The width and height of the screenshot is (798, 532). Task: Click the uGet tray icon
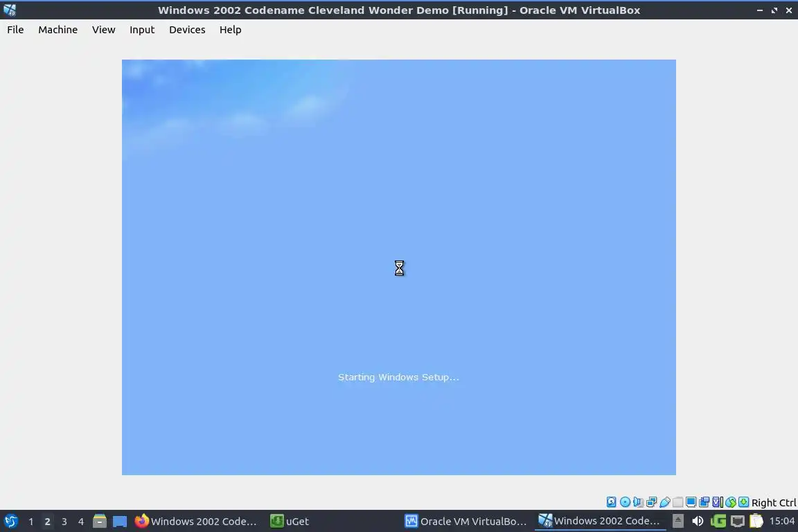(x=718, y=521)
